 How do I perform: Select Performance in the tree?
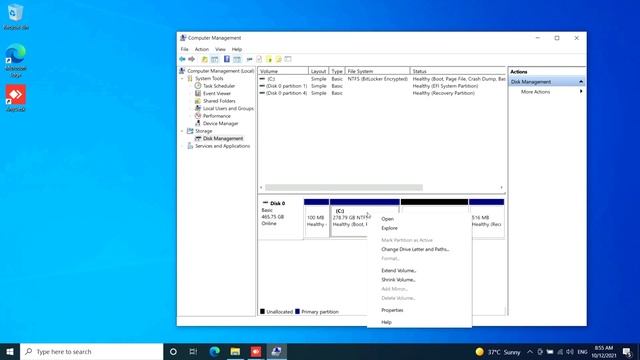pos(216,116)
